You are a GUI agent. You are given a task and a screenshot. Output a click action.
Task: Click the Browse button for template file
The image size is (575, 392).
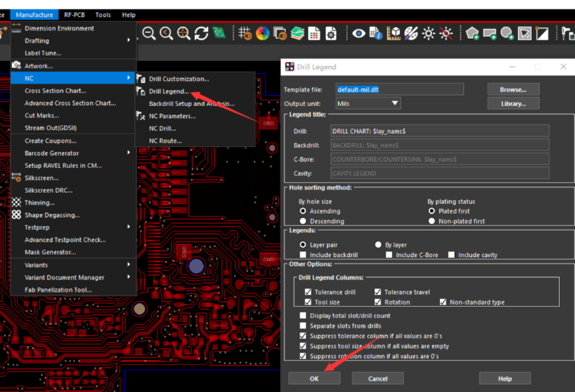coord(513,89)
